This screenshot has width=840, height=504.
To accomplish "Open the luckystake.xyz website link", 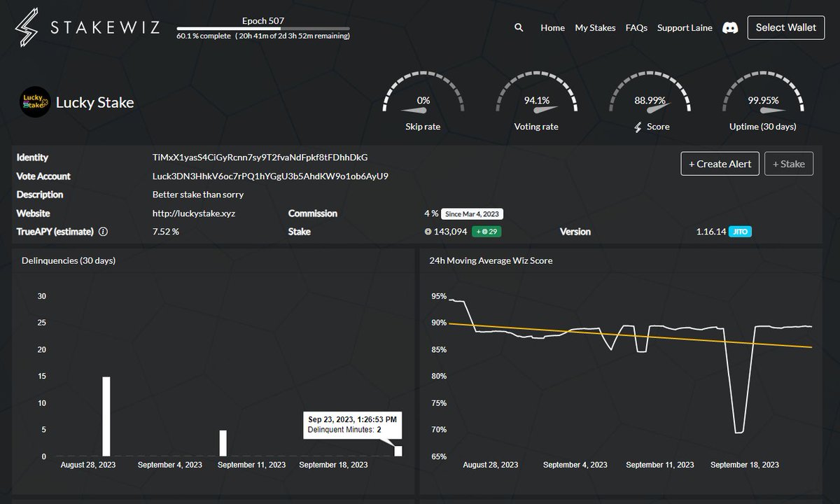I will pos(194,213).
